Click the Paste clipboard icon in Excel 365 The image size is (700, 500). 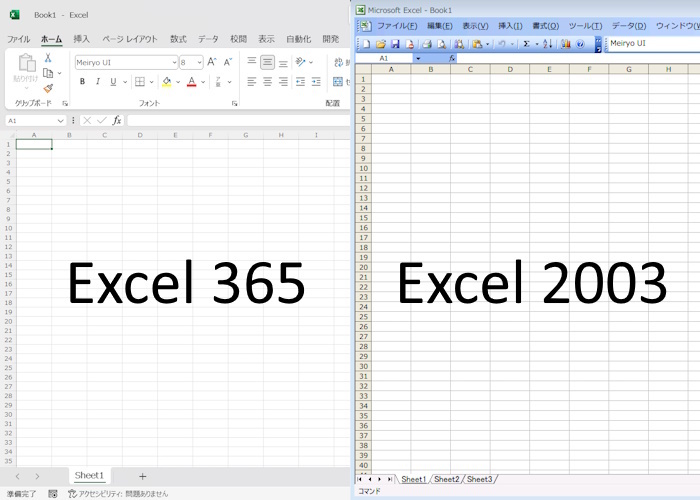[x=26, y=62]
